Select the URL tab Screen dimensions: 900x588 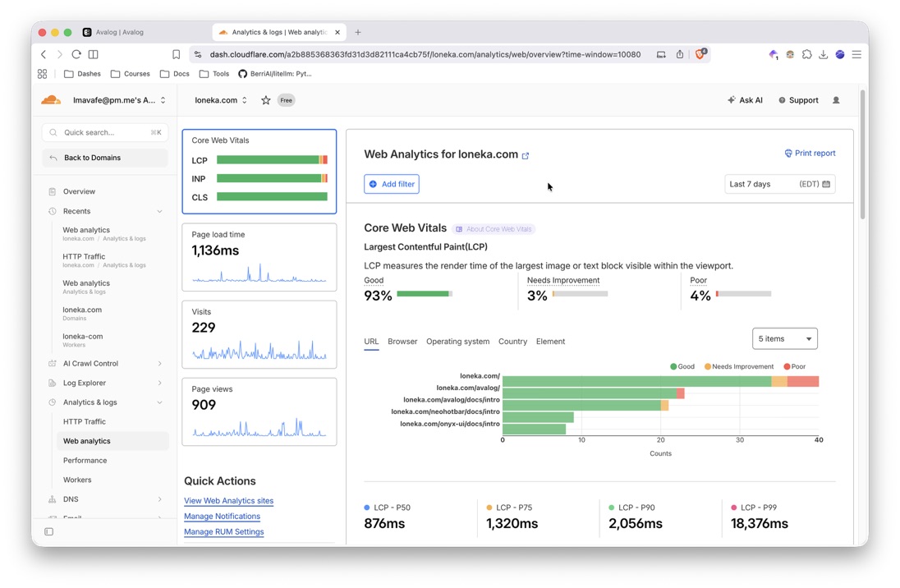pyautogui.click(x=371, y=341)
